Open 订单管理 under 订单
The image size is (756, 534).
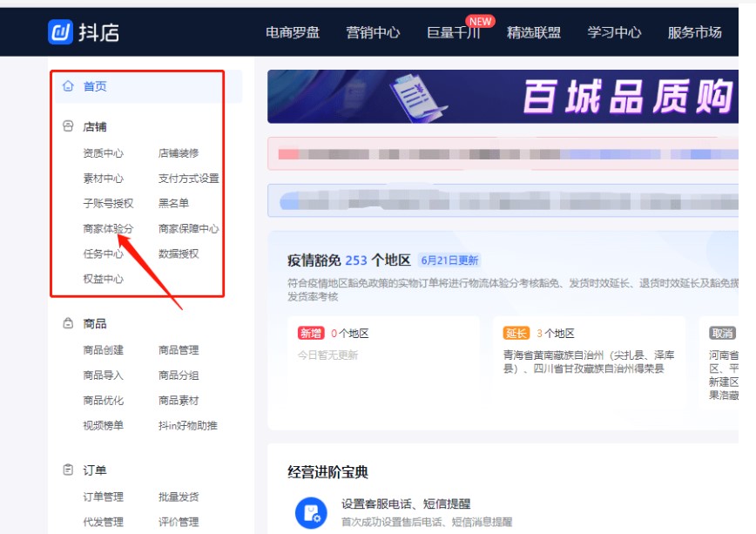point(103,497)
